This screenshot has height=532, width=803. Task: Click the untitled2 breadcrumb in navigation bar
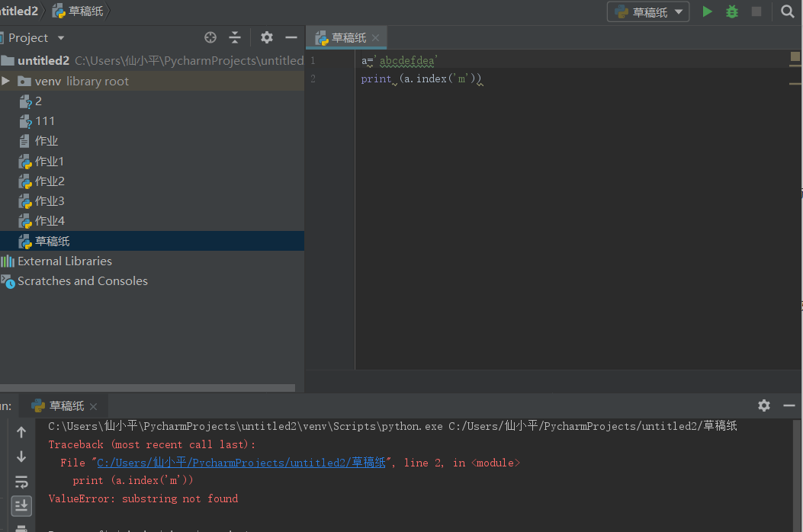[19, 11]
